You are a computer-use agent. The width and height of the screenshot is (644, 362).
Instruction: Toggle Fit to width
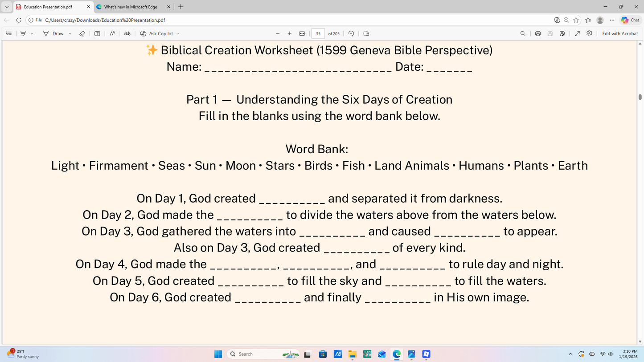click(302, 33)
